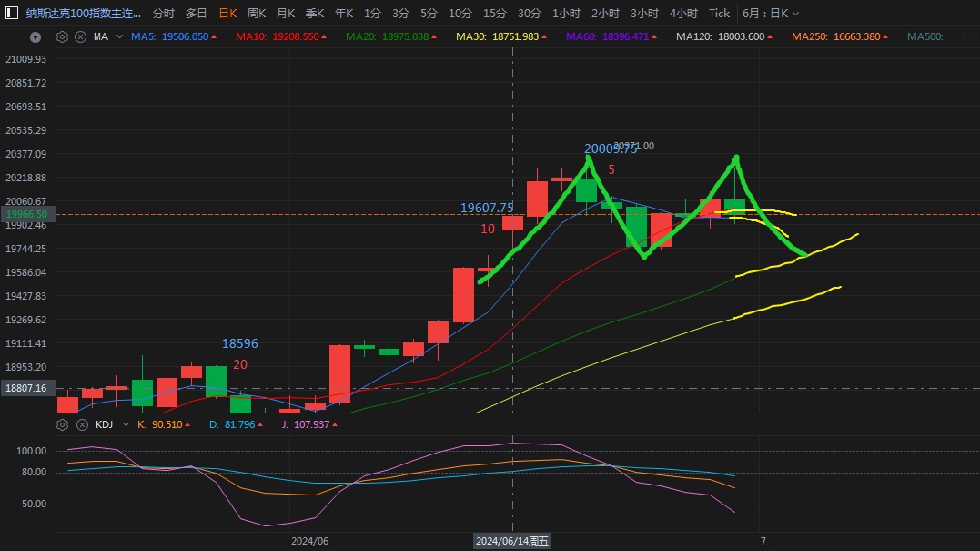
Task: Remove the MA indicator with X icon
Action: 80,37
